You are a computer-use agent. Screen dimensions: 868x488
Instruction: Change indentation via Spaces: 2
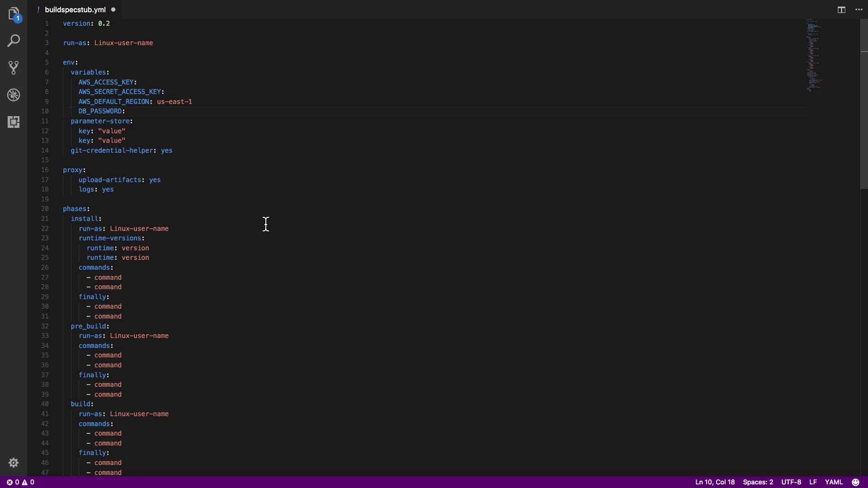[x=758, y=482]
